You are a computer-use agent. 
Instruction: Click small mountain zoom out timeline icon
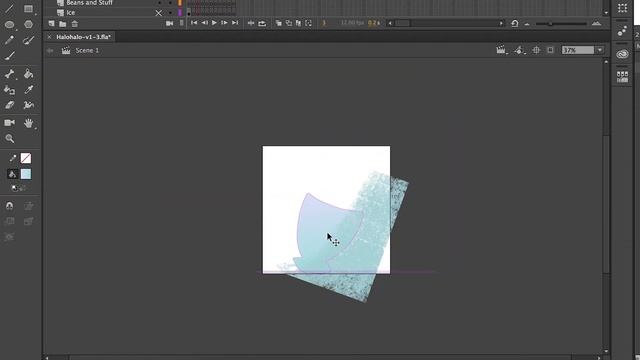527,24
